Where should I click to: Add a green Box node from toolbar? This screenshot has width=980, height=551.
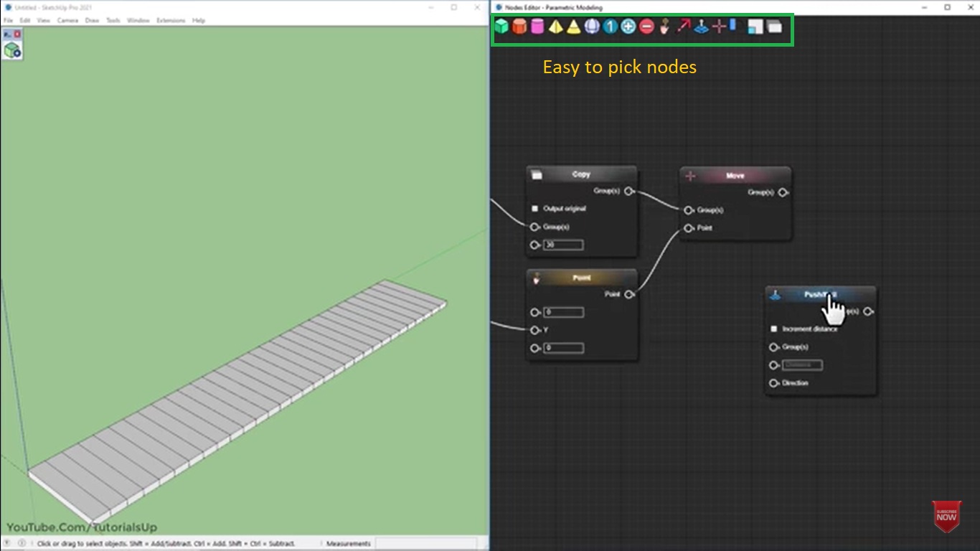(x=501, y=27)
